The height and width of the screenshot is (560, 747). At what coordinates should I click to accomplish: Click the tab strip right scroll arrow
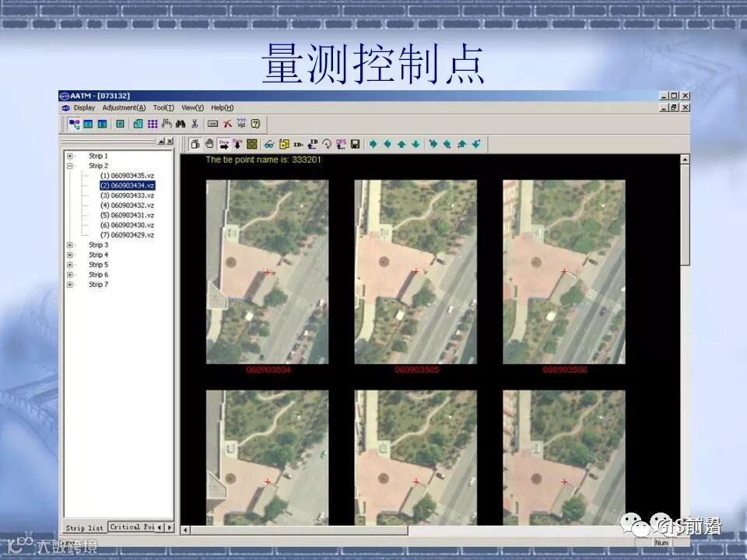pos(169,527)
